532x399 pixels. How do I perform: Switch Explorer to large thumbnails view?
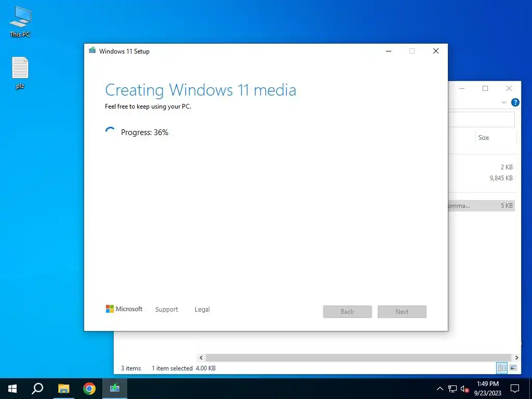tap(513, 368)
